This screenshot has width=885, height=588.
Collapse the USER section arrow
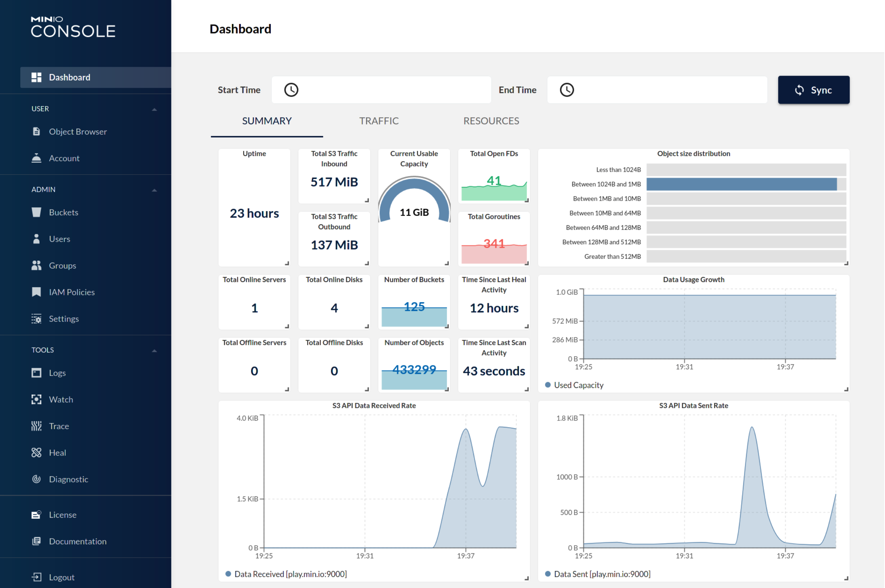point(154,109)
